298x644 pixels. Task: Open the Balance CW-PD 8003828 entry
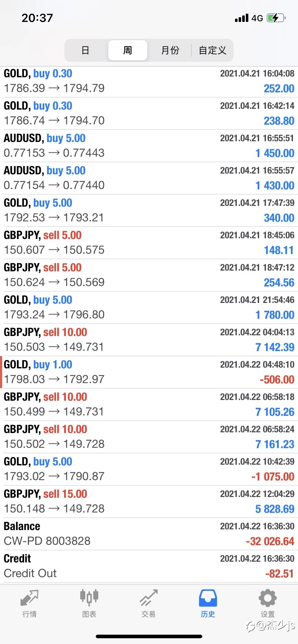point(149,534)
